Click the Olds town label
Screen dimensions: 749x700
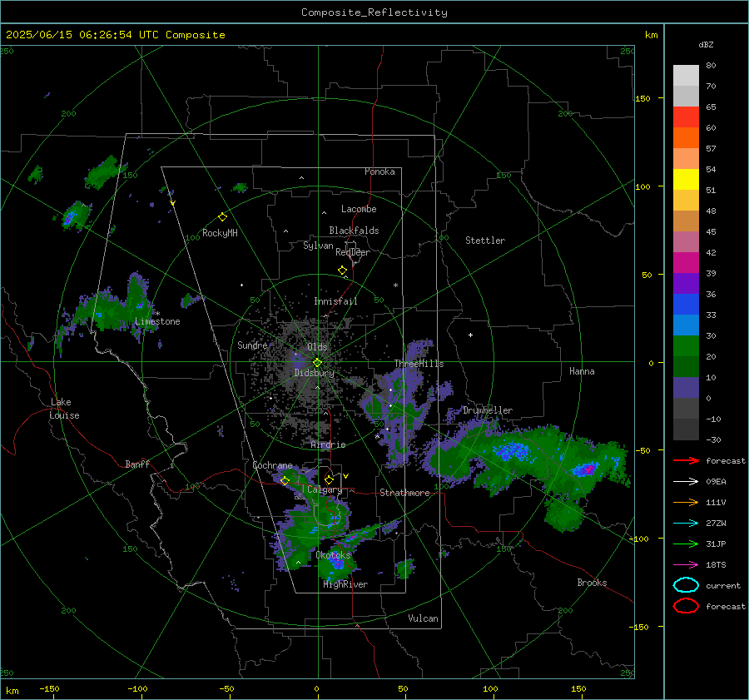coord(317,347)
